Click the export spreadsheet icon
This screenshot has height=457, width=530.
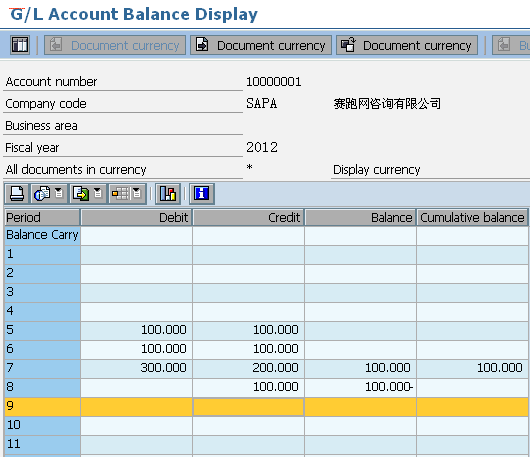(81, 194)
